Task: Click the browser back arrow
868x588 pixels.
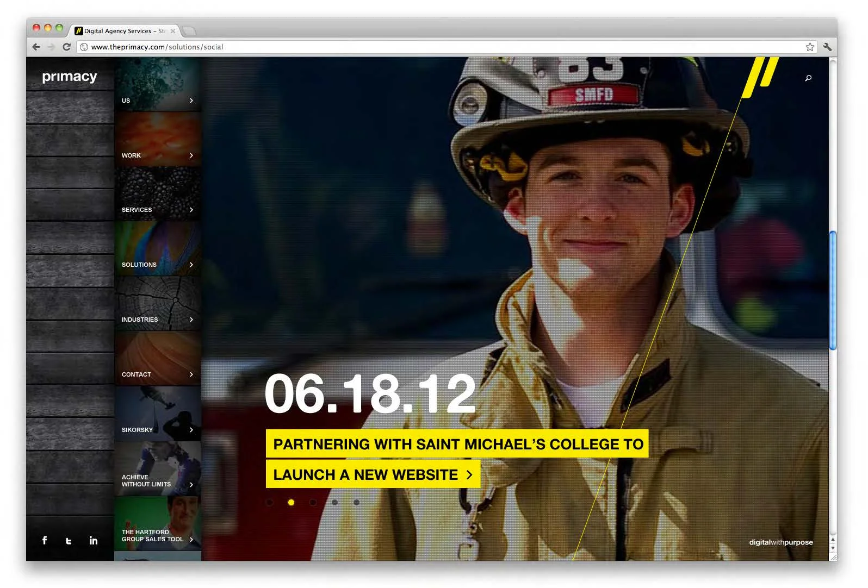Action: [36, 47]
